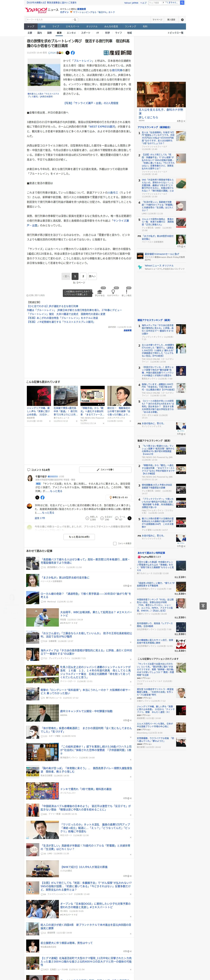Viewport: 210px width, 980px height.
Task: Open the 速報 navigation tab
Action: 43,26
